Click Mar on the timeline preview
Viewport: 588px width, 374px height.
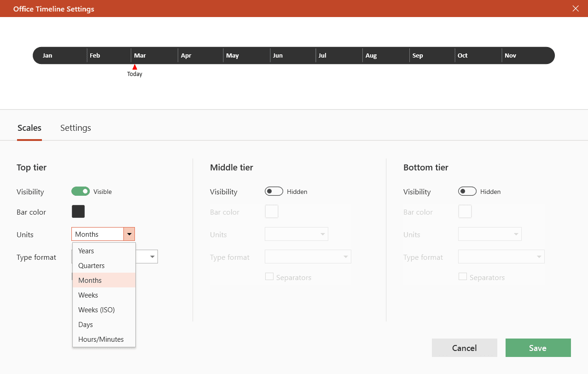tap(140, 55)
